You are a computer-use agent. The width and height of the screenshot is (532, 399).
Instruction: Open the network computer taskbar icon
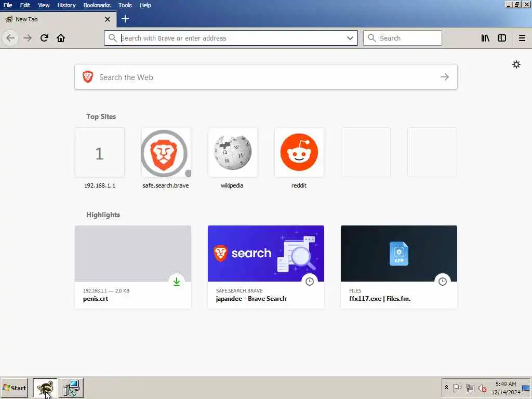[71, 388]
